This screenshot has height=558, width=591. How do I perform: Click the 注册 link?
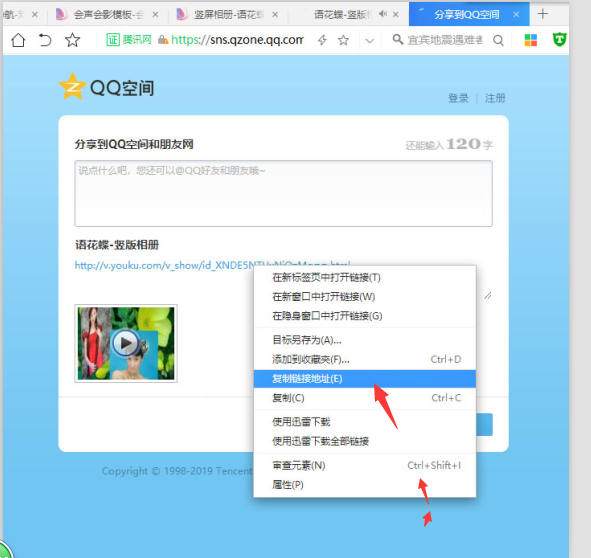495,98
